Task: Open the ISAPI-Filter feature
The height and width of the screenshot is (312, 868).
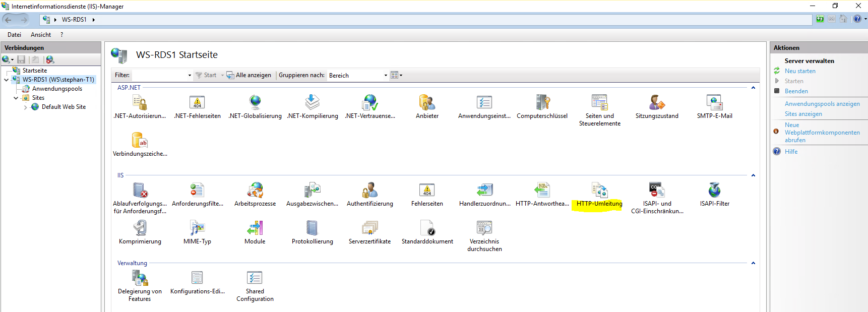Action: pos(714,195)
